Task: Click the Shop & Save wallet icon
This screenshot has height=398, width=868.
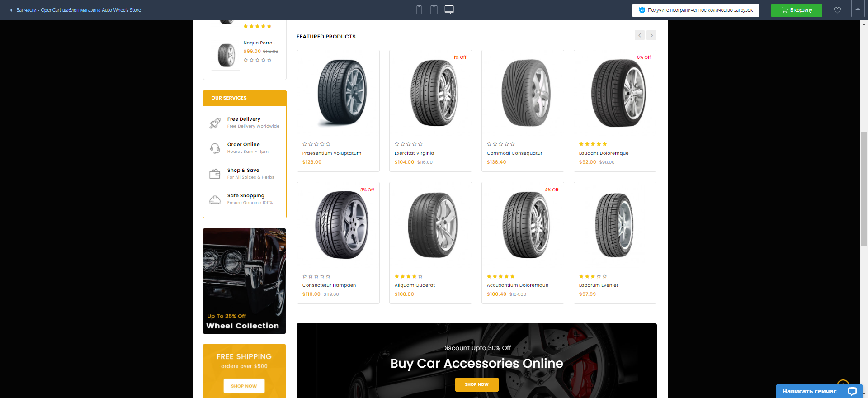Action: click(215, 174)
